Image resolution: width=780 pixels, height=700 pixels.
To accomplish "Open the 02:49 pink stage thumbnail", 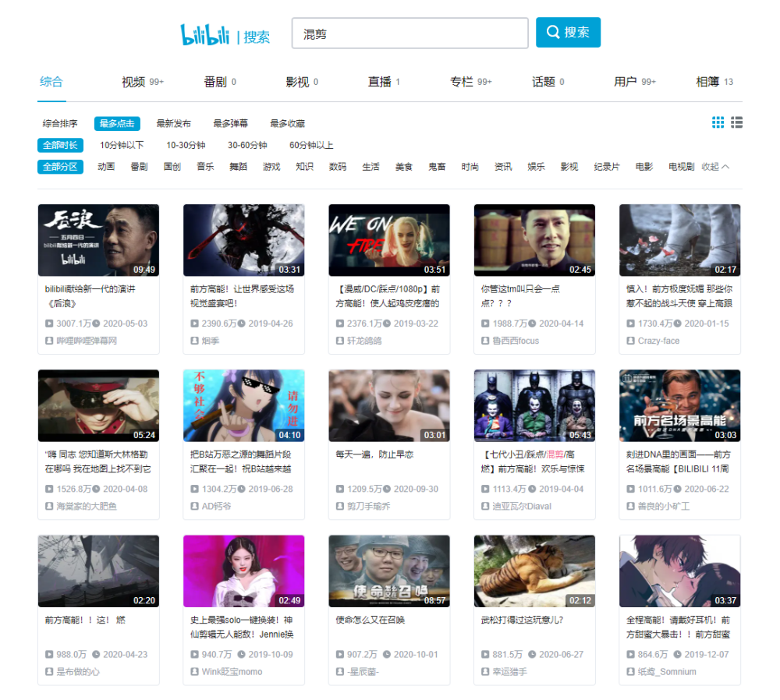I will (243, 571).
